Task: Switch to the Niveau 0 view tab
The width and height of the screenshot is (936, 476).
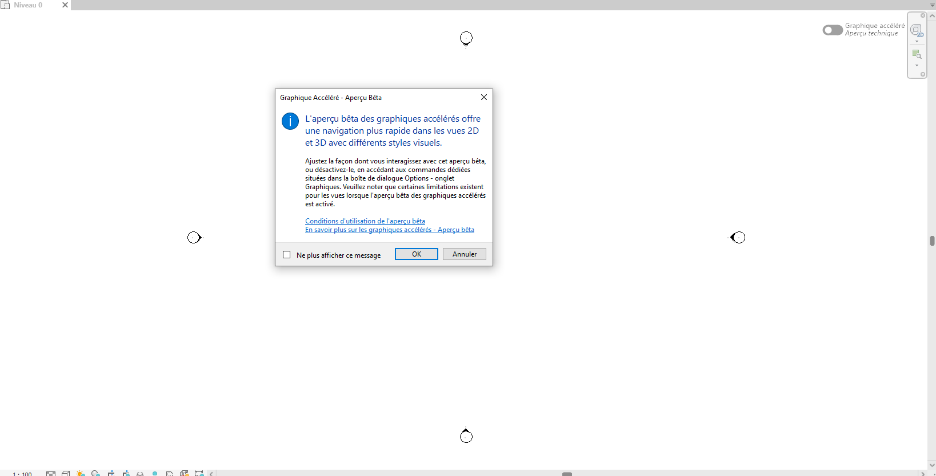Action: tap(28, 5)
